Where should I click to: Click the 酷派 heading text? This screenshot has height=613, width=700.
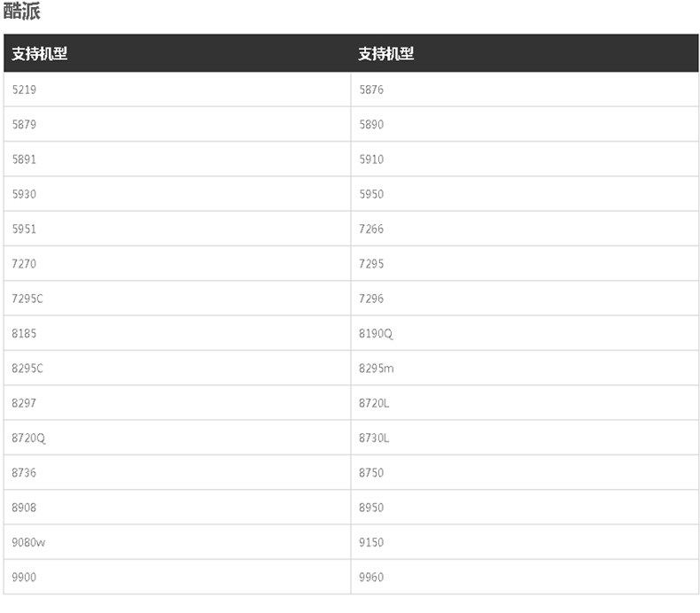(x=21, y=12)
